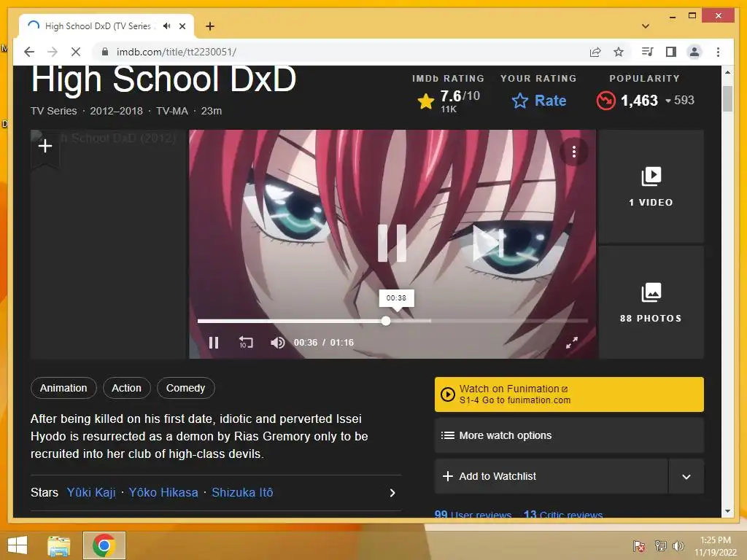Open the 1 VIDEO gallery tile
Screen dimensions: 747x560
coord(651,186)
